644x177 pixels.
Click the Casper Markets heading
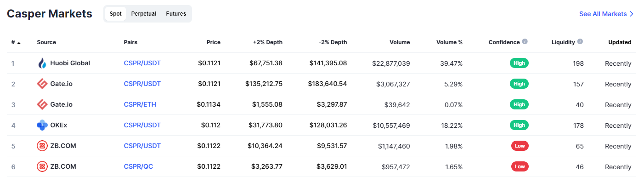50,14
